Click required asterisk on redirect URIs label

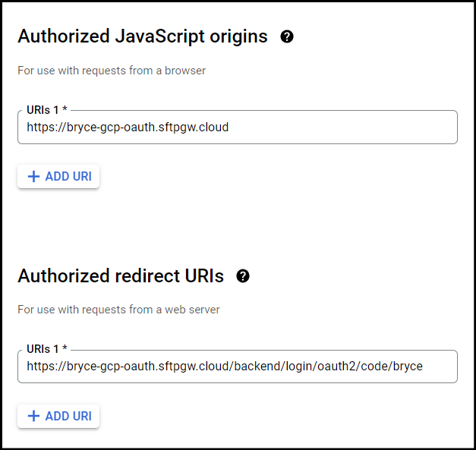coord(65,348)
